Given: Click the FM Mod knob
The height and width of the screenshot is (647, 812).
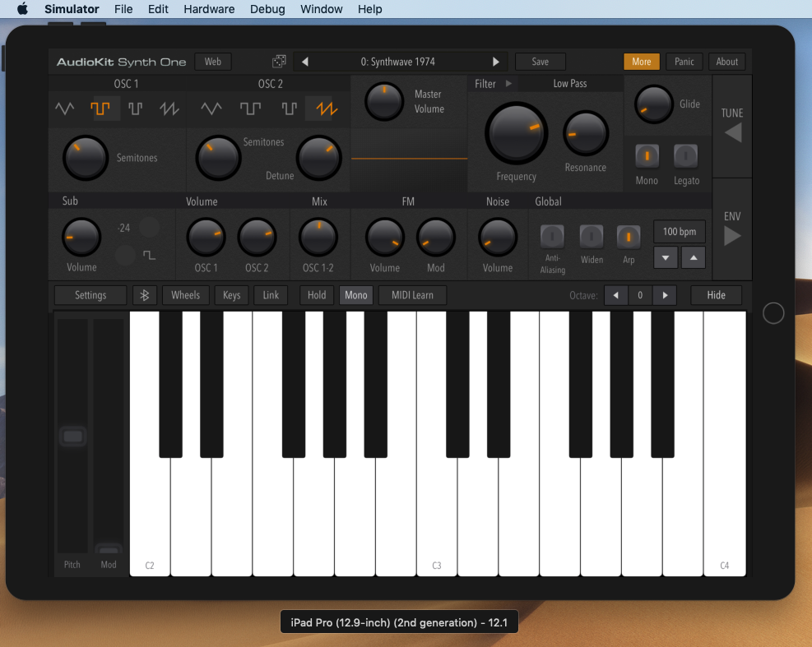Looking at the screenshot, I should pyautogui.click(x=435, y=237).
